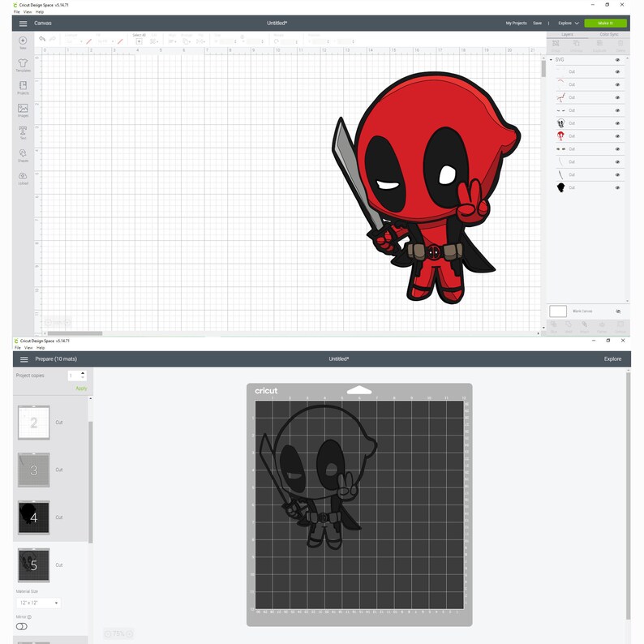Open File menu in Canvas window

coord(16,12)
